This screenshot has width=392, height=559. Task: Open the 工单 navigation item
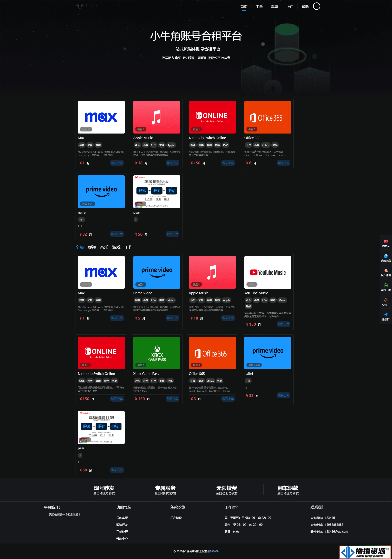(259, 7)
